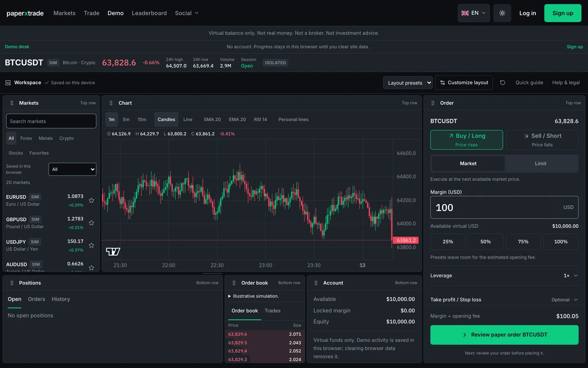Screen dimensions: 588x368
Task: Click the Customize layout button
Action: [464, 82]
